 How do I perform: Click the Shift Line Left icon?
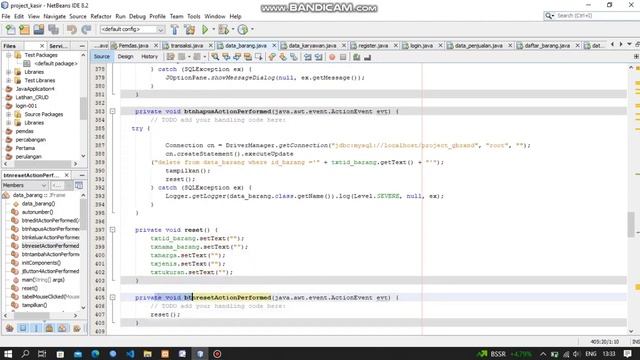[308, 57]
